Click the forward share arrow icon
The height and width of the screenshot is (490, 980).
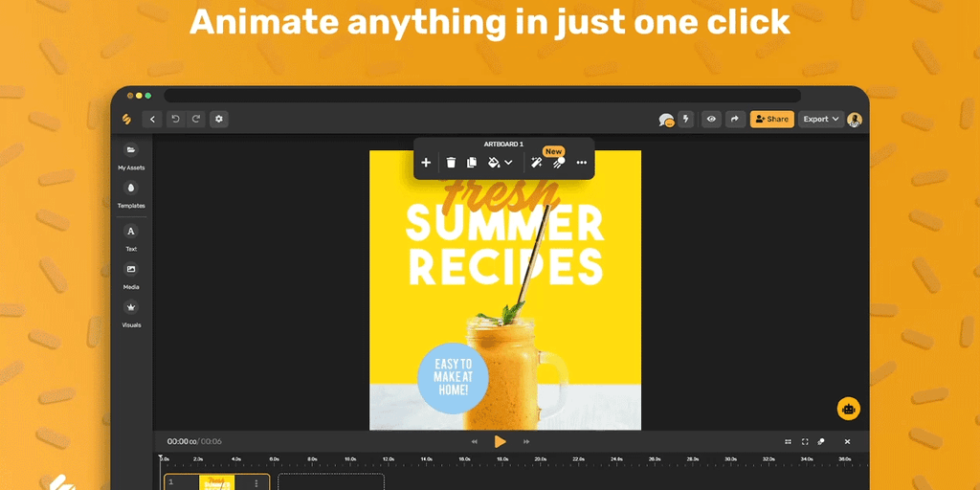coord(735,119)
